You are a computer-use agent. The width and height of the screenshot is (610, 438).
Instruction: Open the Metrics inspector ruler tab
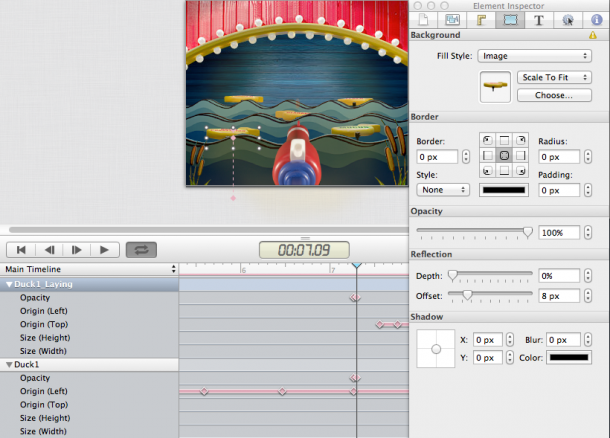[481, 18]
